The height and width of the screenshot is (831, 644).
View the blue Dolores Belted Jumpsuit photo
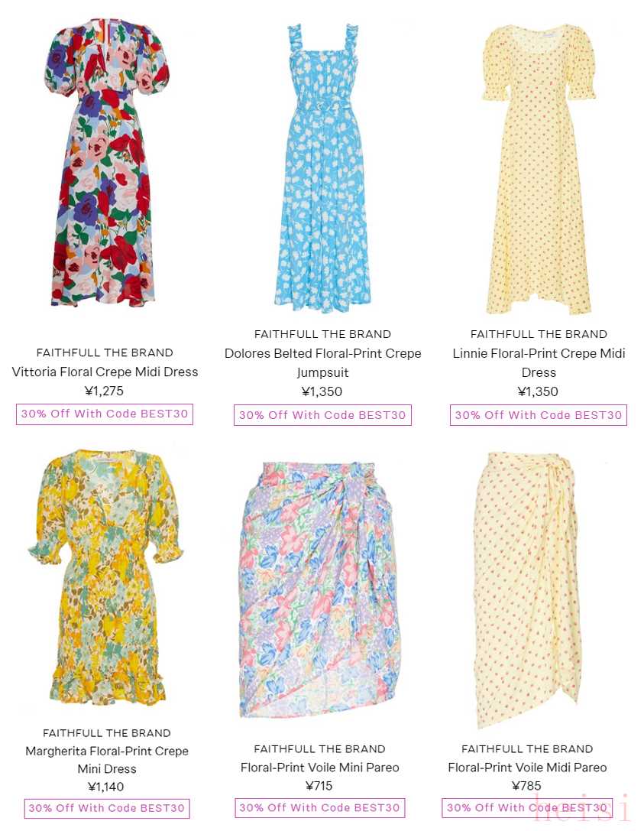point(322,168)
